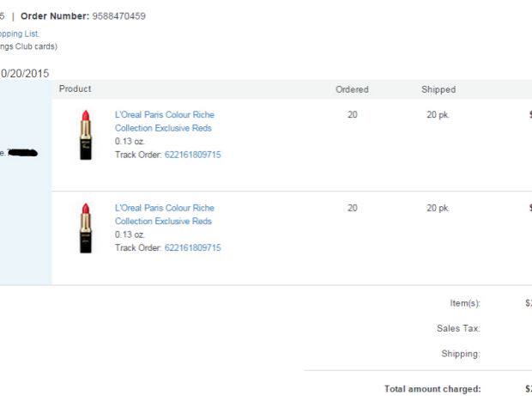This screenshot has width=532, height=396.
Task: Click the first L'Oreal lipstick thumbnail
Action: pyautogui.click(x=85, y=135)
